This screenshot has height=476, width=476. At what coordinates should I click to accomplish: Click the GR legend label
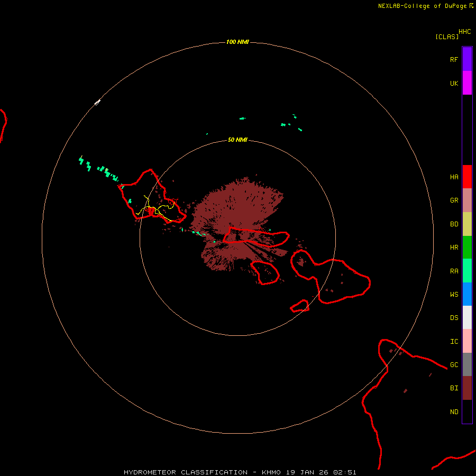pyautogui.click(x=454, y=200)
